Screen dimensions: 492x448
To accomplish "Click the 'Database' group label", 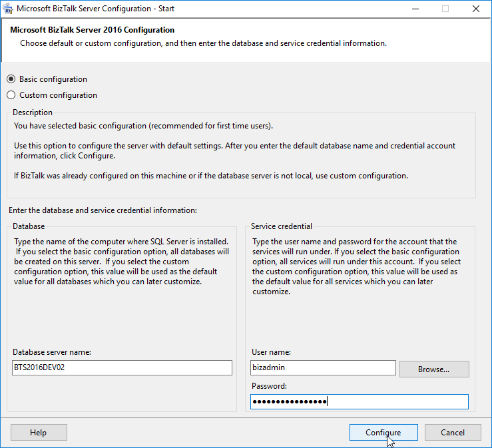I will point(29,226).
